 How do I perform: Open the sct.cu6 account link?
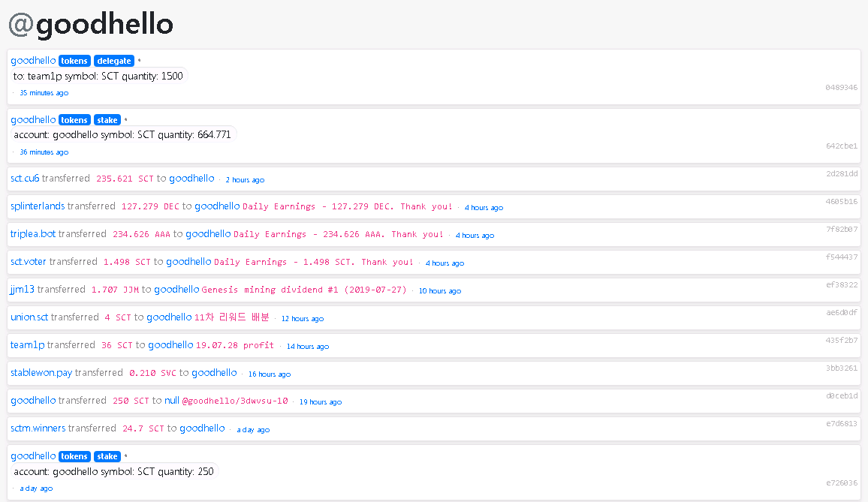click(25, 179)
